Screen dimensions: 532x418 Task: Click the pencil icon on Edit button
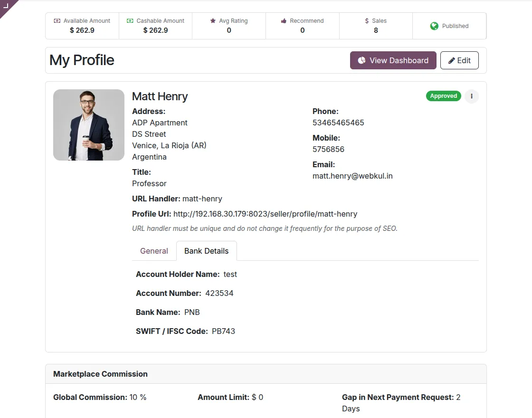[x=452, y=60]
